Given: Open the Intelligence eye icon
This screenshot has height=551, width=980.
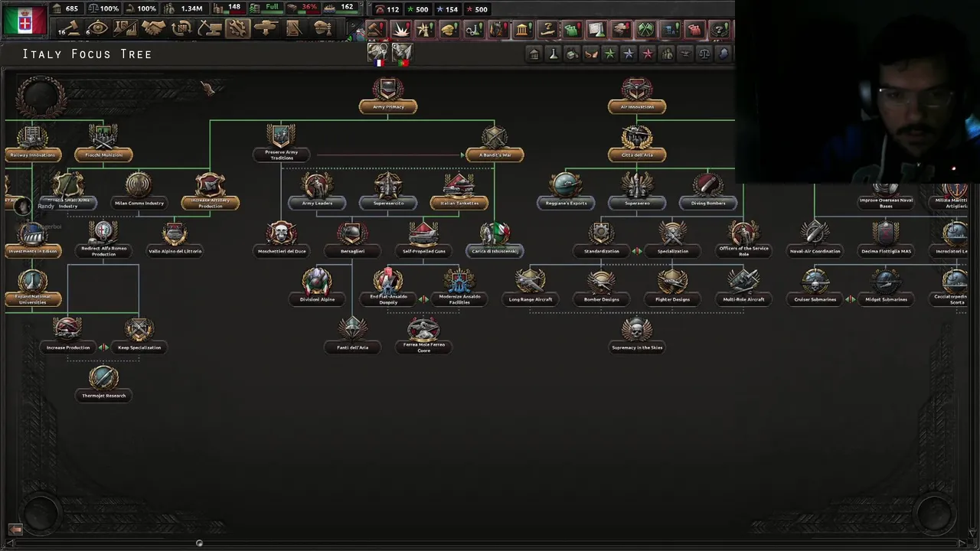Looking at the screenshot, I should [x=97, y=29].
